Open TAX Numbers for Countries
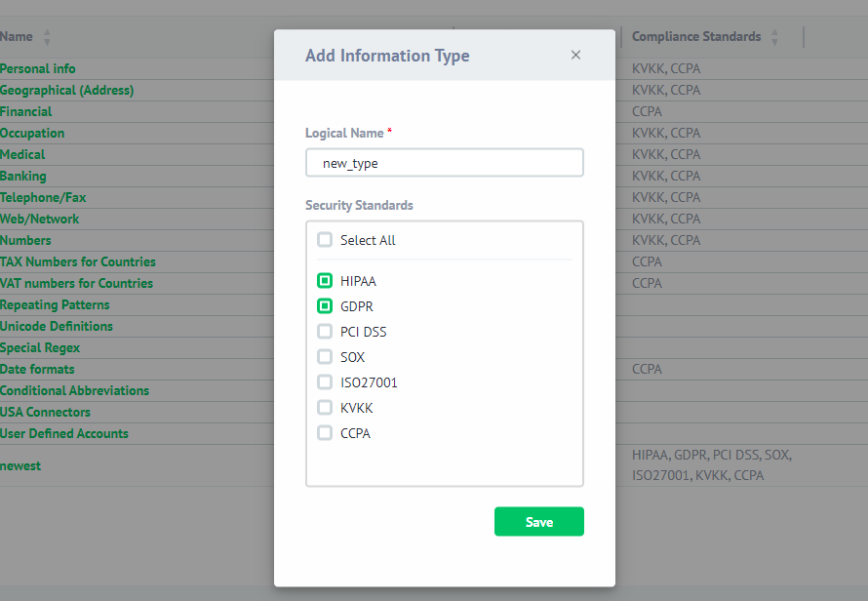Image resolution: width=868 pixels, height=601 pixels. 78,261
